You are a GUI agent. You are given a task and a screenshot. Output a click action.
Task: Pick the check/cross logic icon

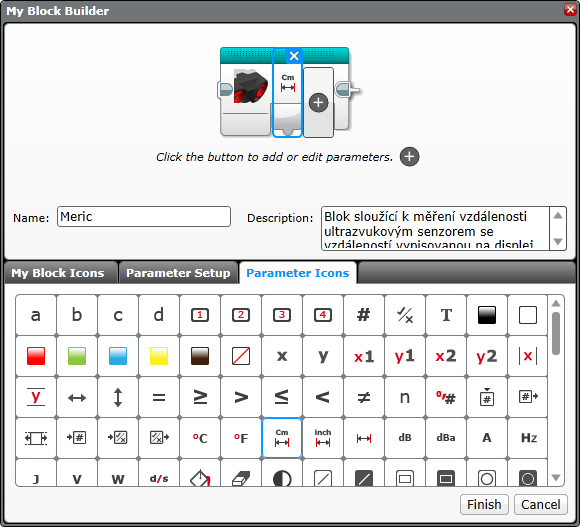click(x=405, y=315)
